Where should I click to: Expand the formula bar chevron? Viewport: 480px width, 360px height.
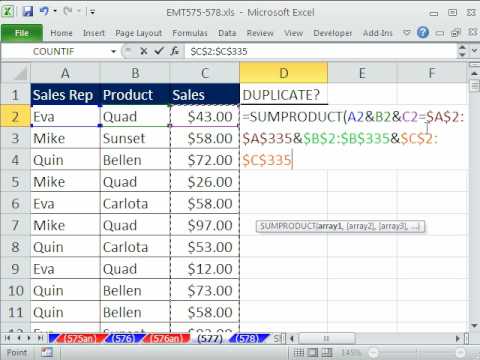[474, 51]
